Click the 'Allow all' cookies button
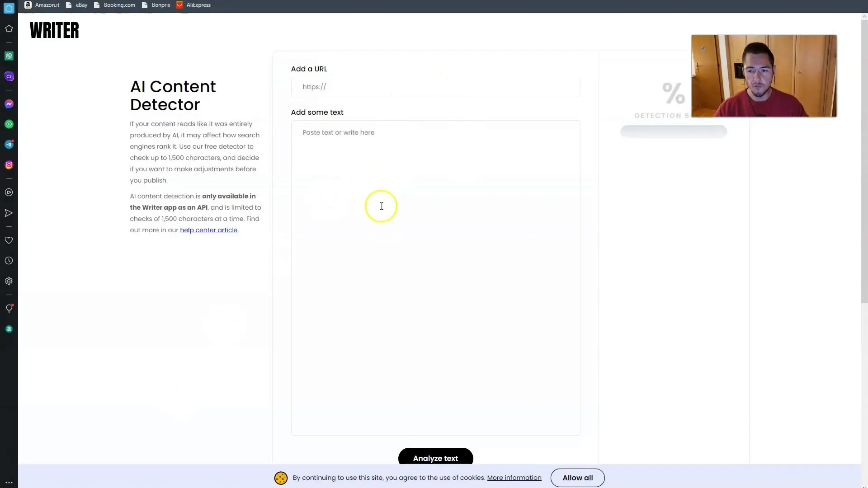 pos(578,478)
